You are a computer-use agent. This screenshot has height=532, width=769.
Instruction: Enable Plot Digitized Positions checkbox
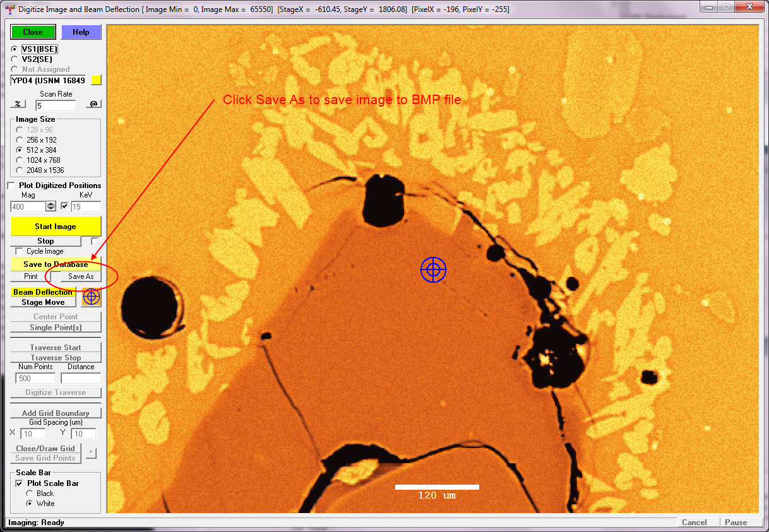pos(11,186)
